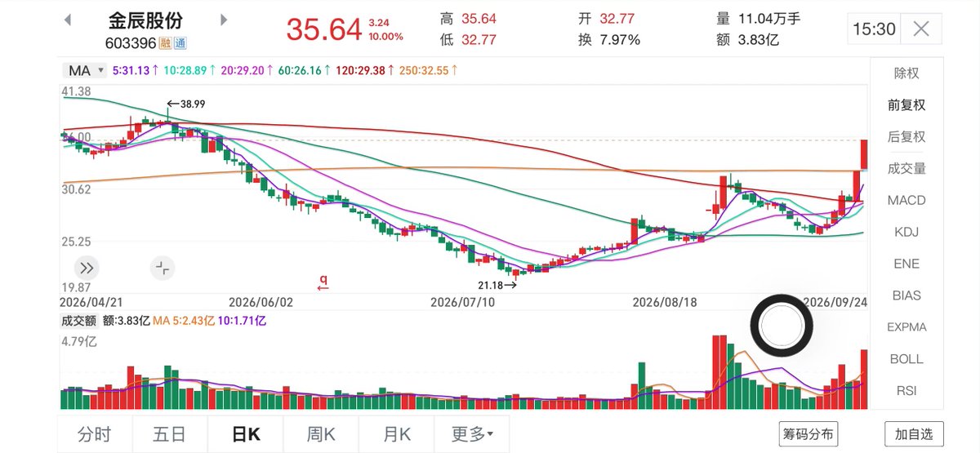Image resolution: width=980 pixels, height=453 pixels.
Task: Select 后复权 adjustment option
Action: (906, 137)
